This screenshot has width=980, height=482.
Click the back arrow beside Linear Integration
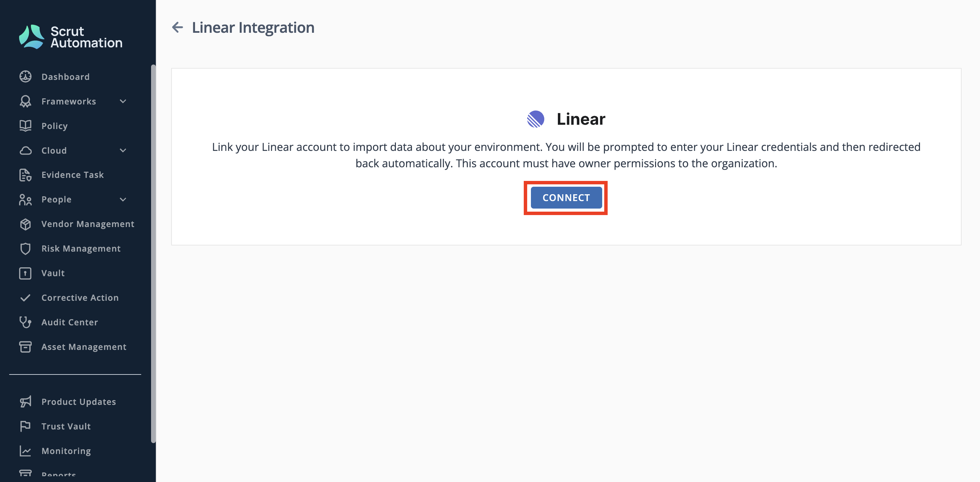pos(177,27)
